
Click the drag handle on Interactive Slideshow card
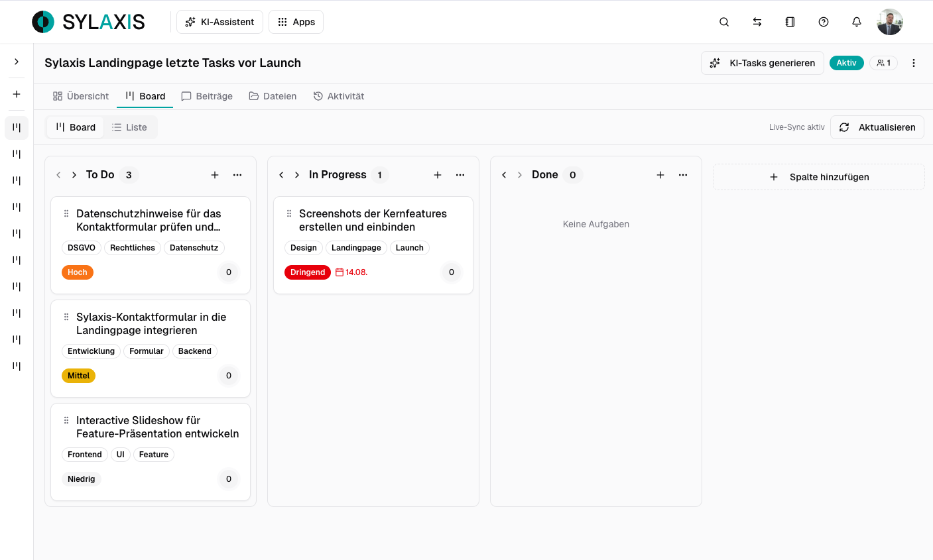[66, 420]
